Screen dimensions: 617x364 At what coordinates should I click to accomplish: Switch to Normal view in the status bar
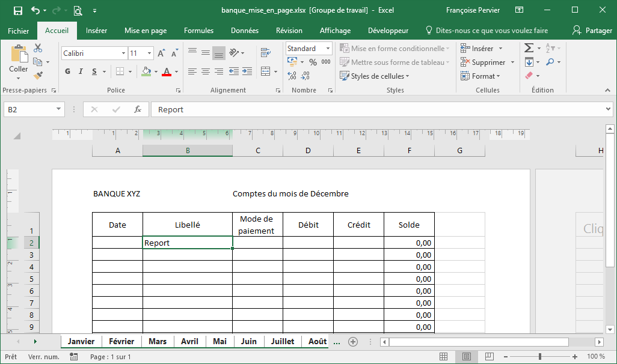tap(444, 357)
